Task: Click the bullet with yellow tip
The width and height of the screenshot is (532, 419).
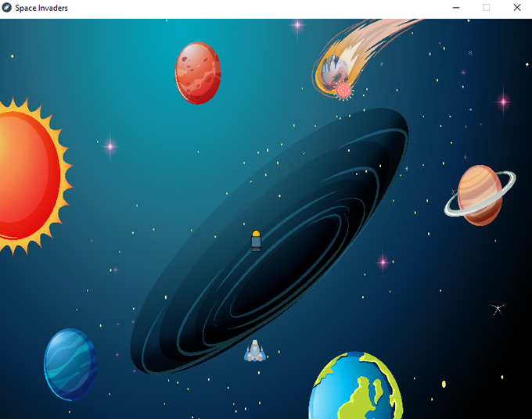Action: click(x=256, y=241)
